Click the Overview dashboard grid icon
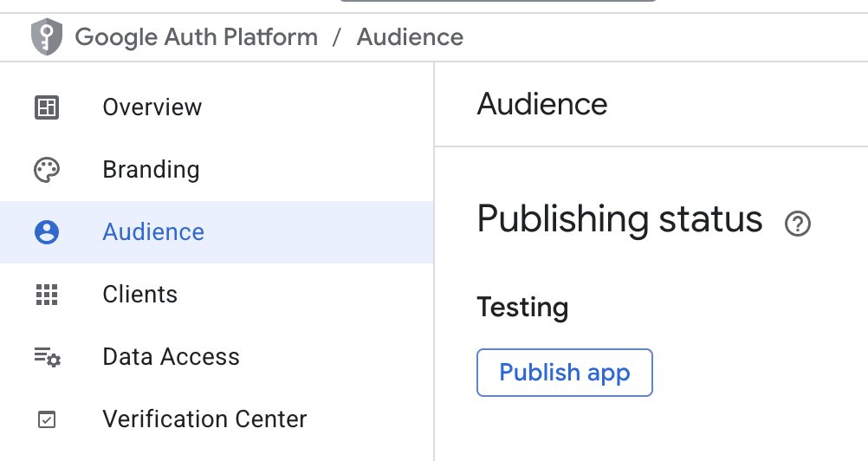Viewport: 868px width, 461px height. (46, 107)
